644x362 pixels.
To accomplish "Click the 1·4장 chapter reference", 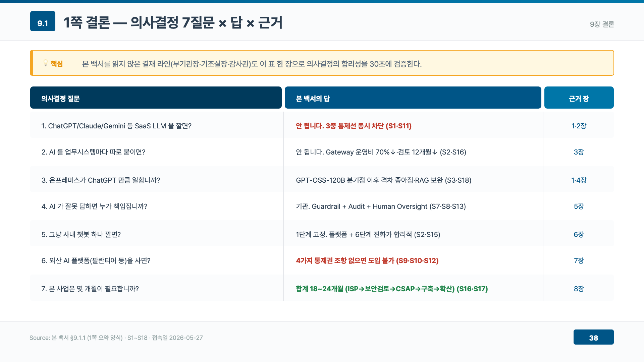I will [579, 180].
